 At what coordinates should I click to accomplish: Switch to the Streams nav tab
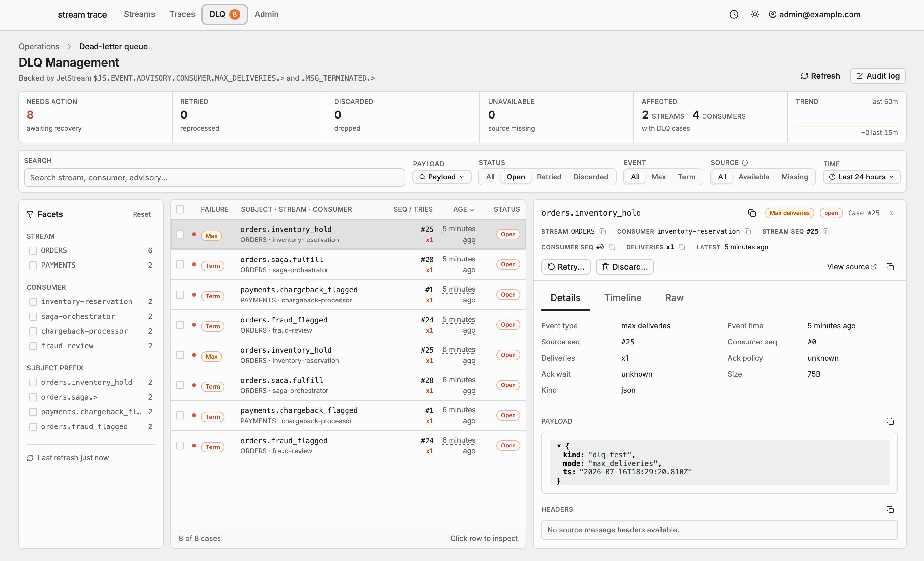pyautogui.click(x=139, y=14)
